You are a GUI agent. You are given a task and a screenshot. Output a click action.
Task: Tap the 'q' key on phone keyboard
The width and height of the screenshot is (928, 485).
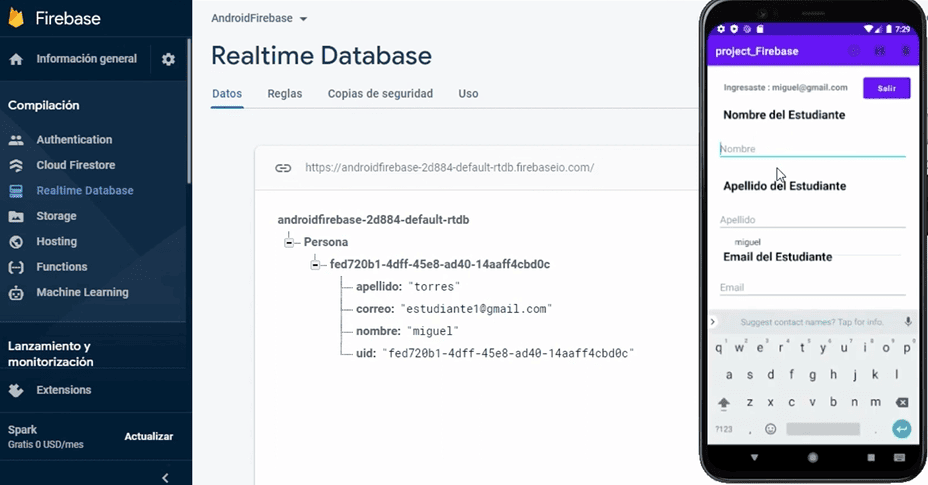tap(719, 348)
